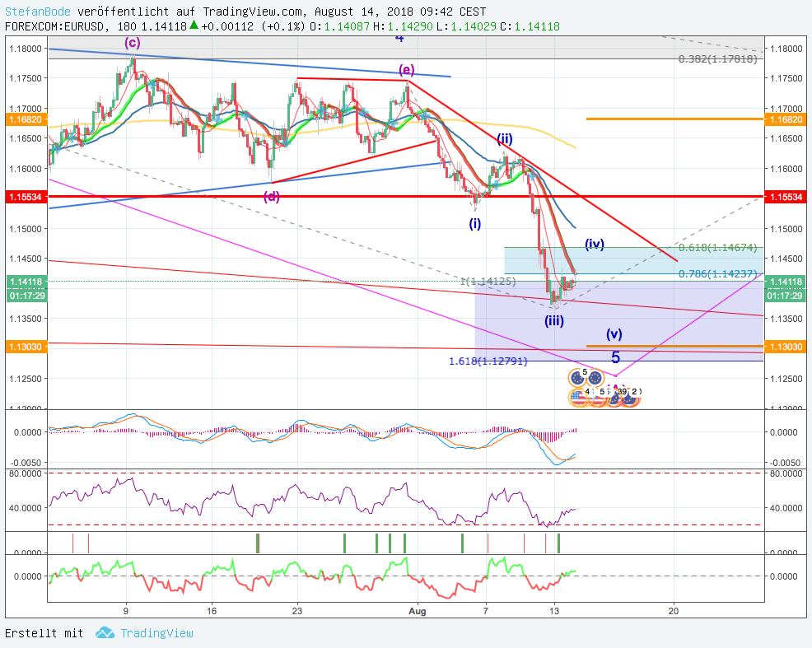The height and width of the screenshot is (648, 812).
Task: Click Fibonacci 0.382(1.17818) label
Action: pos(718,59)
